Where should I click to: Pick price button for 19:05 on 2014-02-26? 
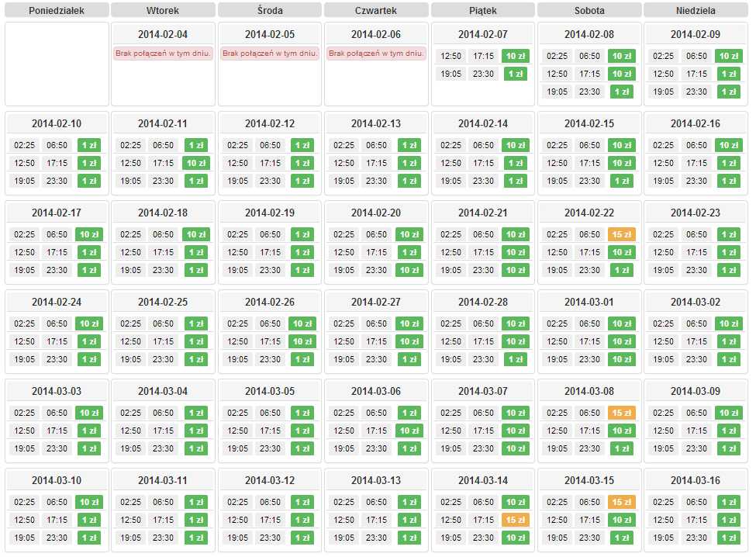(x=302, y=359)
